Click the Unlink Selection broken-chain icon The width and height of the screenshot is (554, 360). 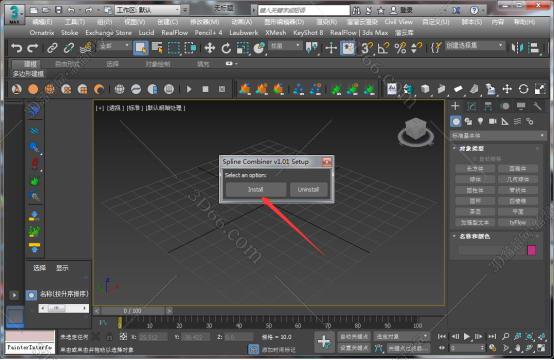coord(69,48)
